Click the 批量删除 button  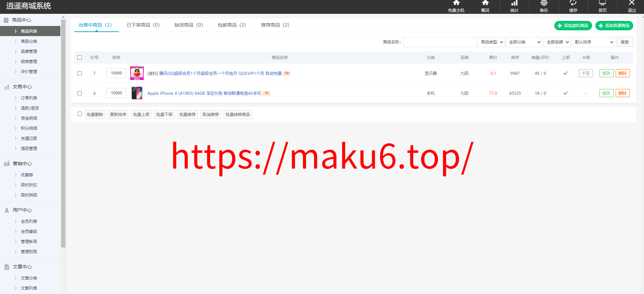[95, 115]
